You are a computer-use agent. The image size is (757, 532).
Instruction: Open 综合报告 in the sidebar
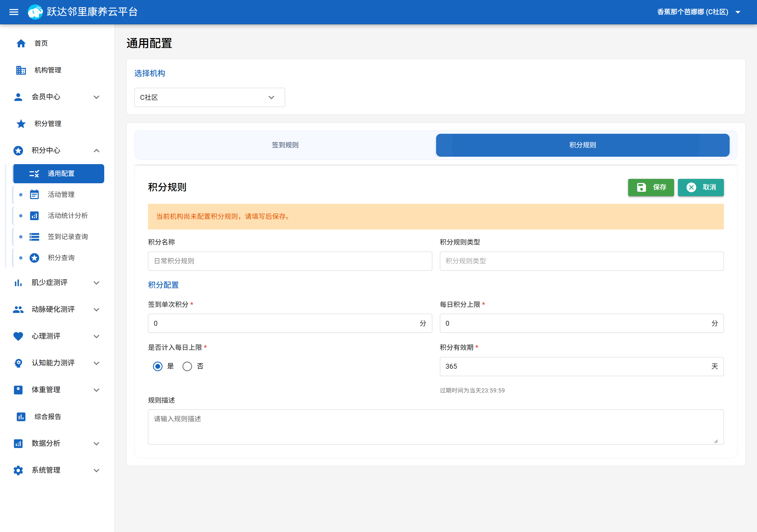[57, 417]
